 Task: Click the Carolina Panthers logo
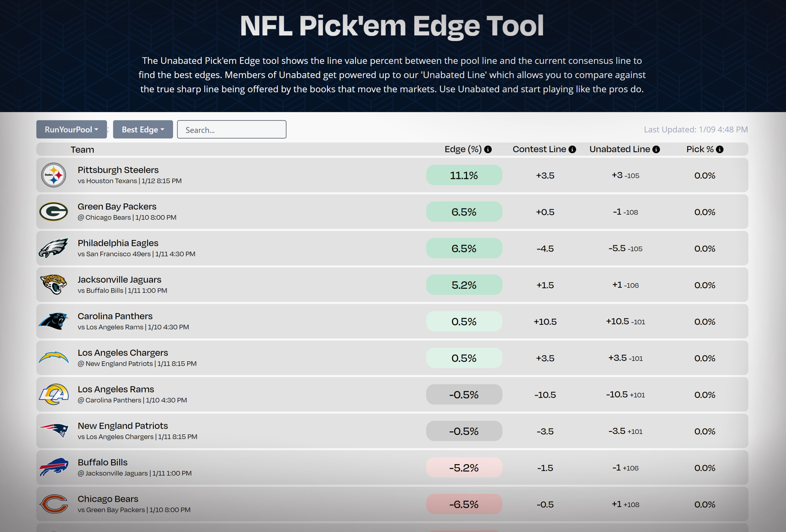tap(53, 321)
